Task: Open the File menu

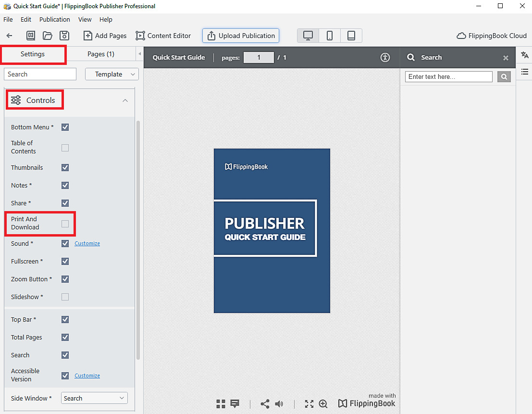Action: click(x=8, y=19)
